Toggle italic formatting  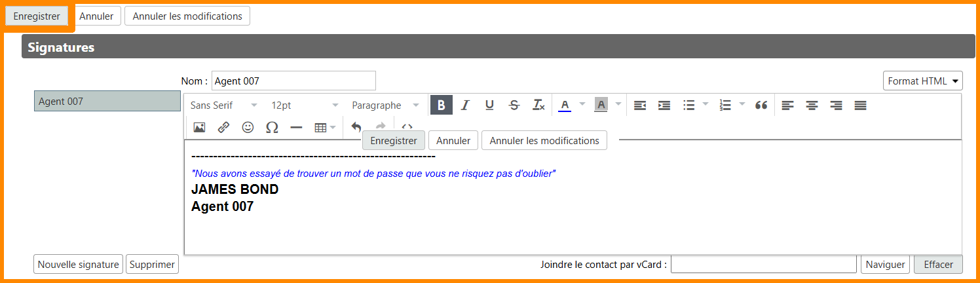tap(465, 105)
